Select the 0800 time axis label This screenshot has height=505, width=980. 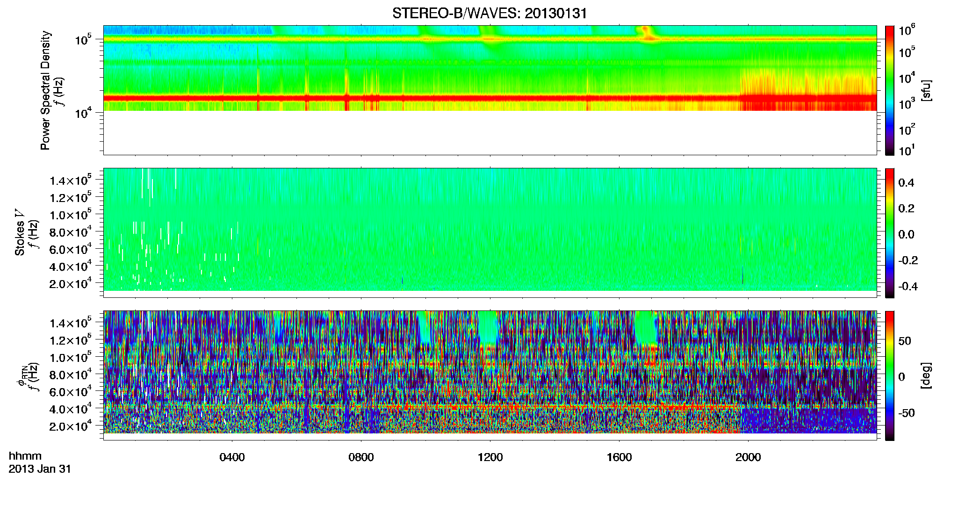pos(361,457)
